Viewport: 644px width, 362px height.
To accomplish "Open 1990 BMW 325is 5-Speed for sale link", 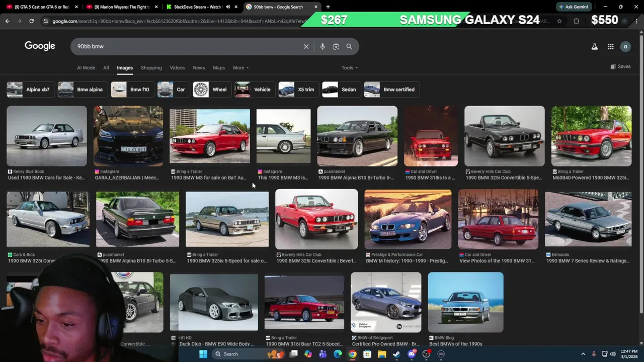I will [x=227, y=261].
